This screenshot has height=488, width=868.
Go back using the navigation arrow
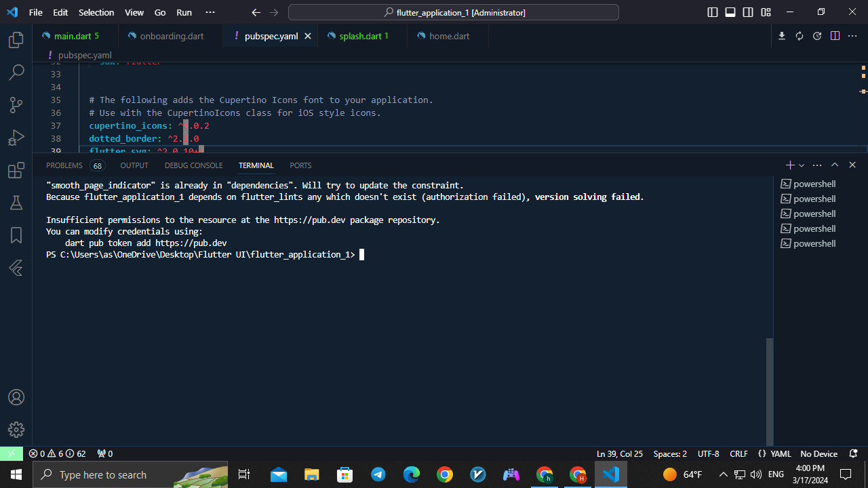(x=256, y=12)
